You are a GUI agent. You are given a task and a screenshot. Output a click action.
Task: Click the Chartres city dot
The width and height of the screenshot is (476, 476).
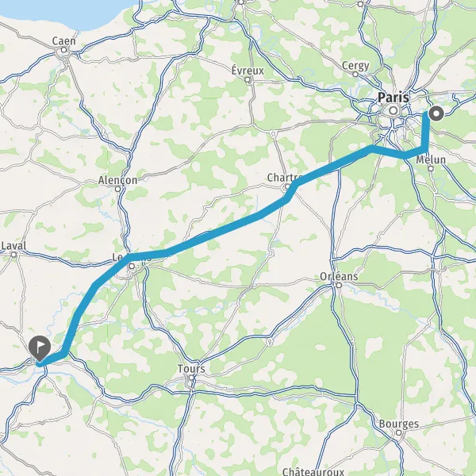[x=287, y=187]
